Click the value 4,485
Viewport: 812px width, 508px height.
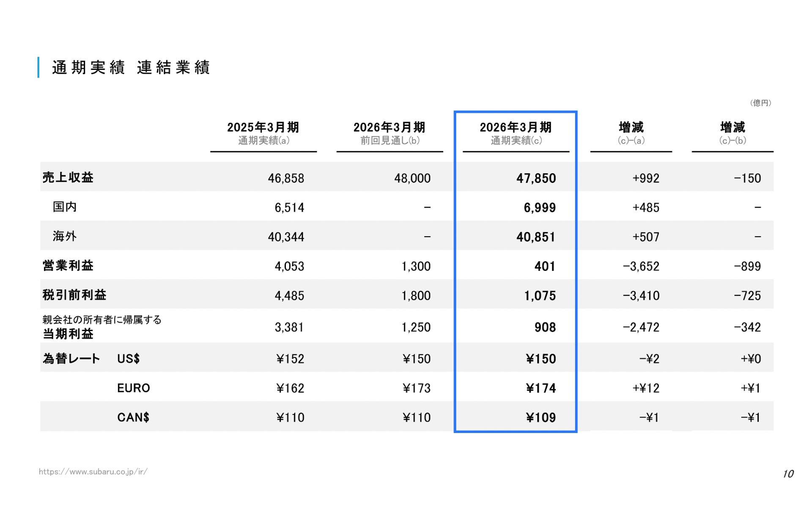point(289,295)
